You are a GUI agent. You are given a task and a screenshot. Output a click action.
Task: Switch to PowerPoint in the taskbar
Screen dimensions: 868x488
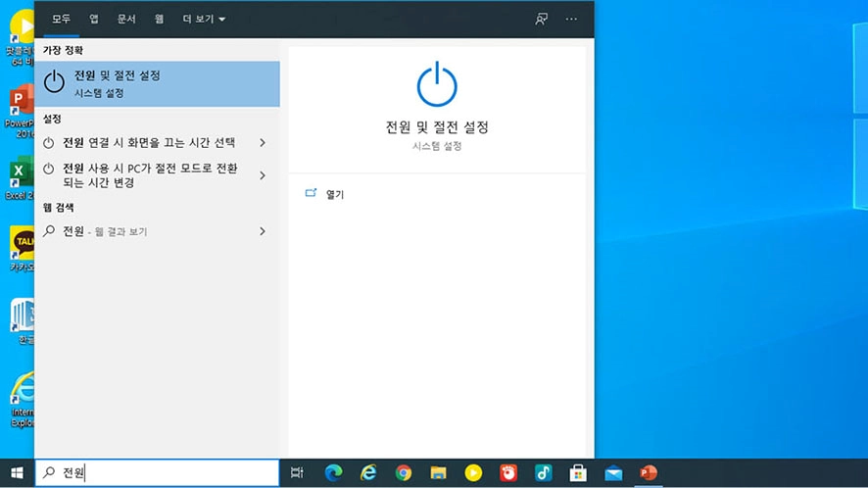[x=649, y=473]
